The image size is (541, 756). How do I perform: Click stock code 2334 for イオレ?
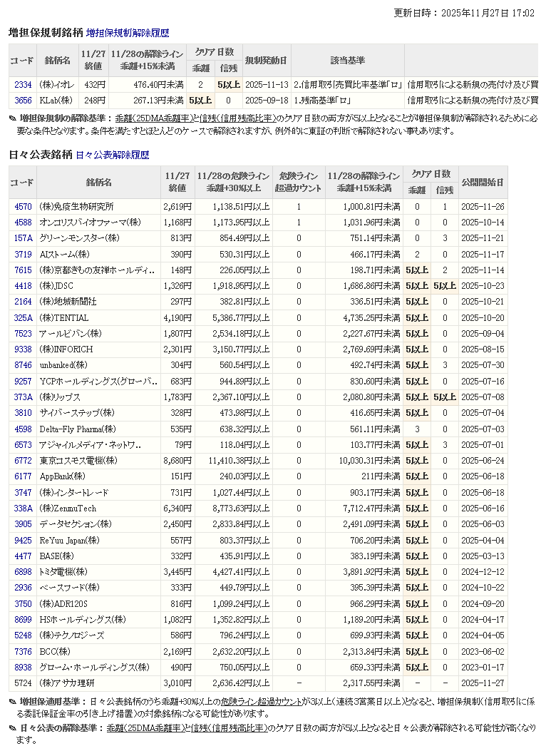(x=23, y=85)
